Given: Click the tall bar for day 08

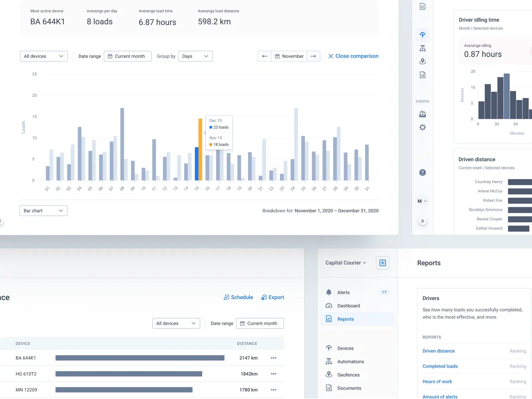Looking at the screenshot, I should coord(122,144).
